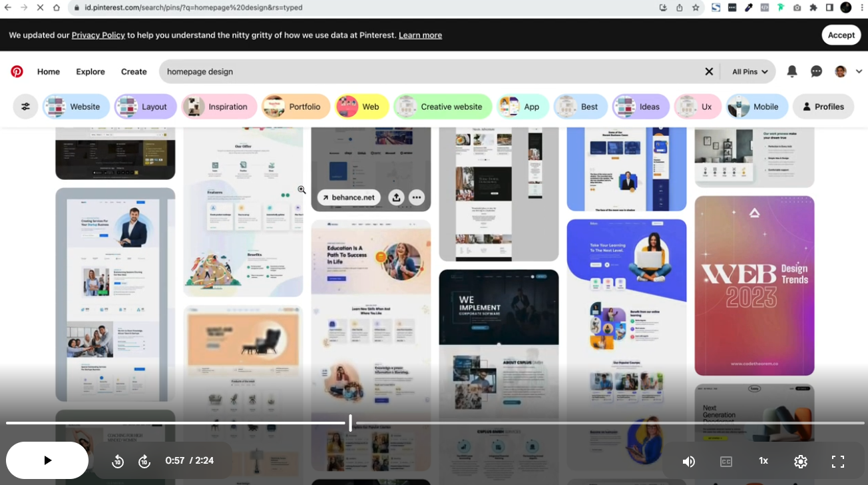Image resolution: width=868 pixels, height=485 pixels.
Task: Clear the search field with X
Action: (x=709, y=71)
